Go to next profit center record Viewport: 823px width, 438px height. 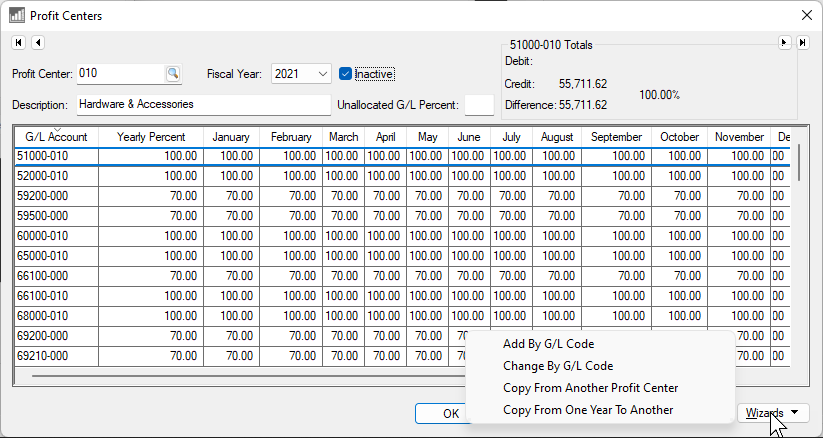pyautogui.click(x=784, y=43)
